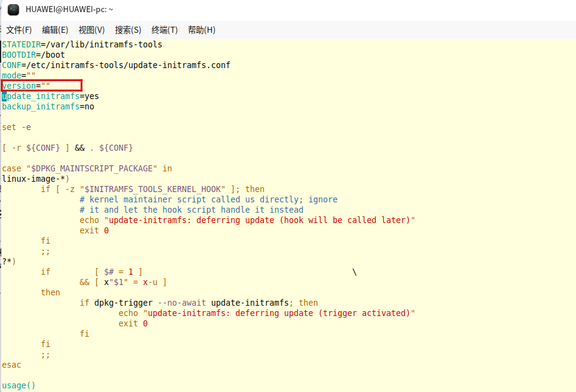Click the terminal icon in title bar
The width and height of the screenshot is (576, 392).
point(13,9)
